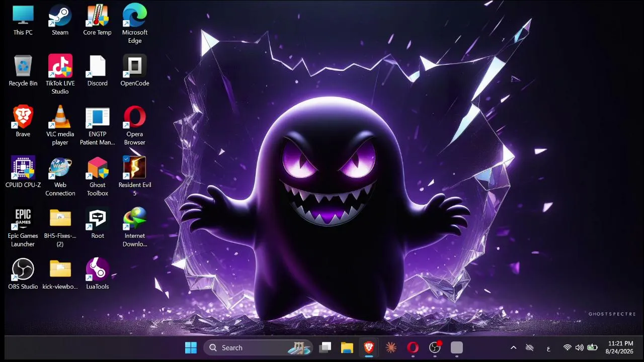This screenshot has width=644, height=362.
Task: Open the orange starburst app in taskbar
Action: (391, 347)
